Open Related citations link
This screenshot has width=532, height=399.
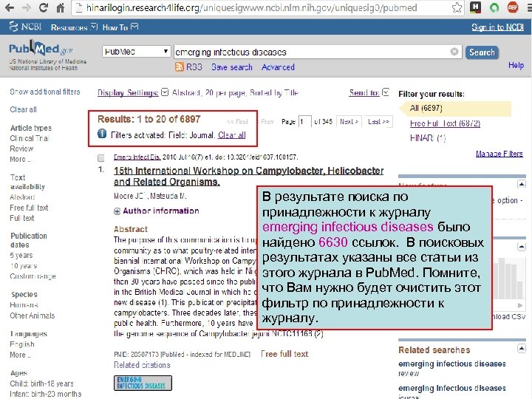tap(142, 365)
